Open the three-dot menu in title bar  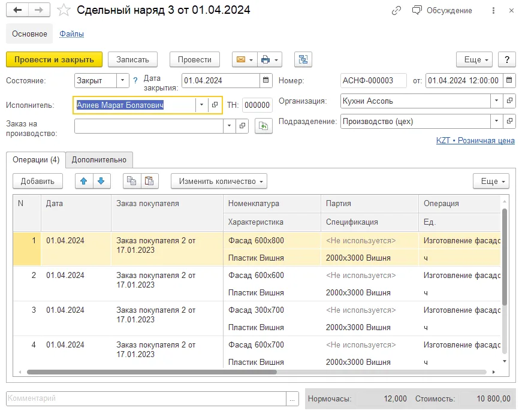pyautogui.click(x=493, y=11)
